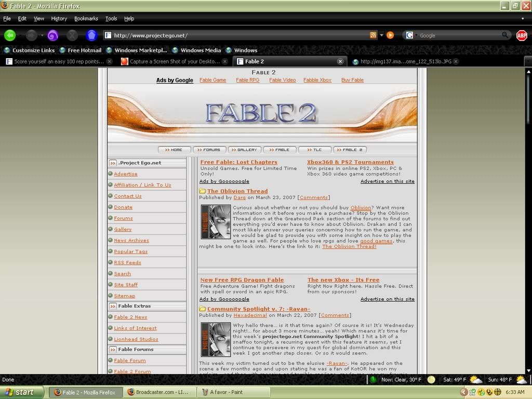Close the Capture a Screen Shot tab
Screen dimensions: 532x399
tap(224, 61)
